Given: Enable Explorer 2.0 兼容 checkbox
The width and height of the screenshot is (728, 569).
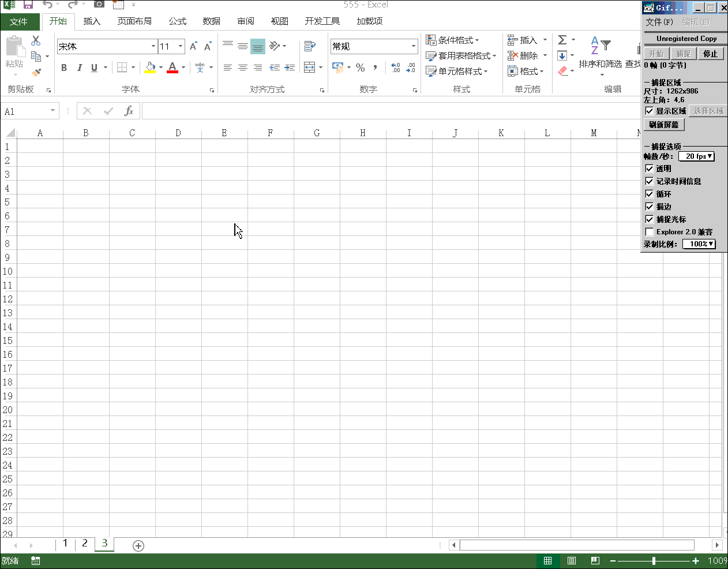Looking at the screenshot, I should 650,232.
